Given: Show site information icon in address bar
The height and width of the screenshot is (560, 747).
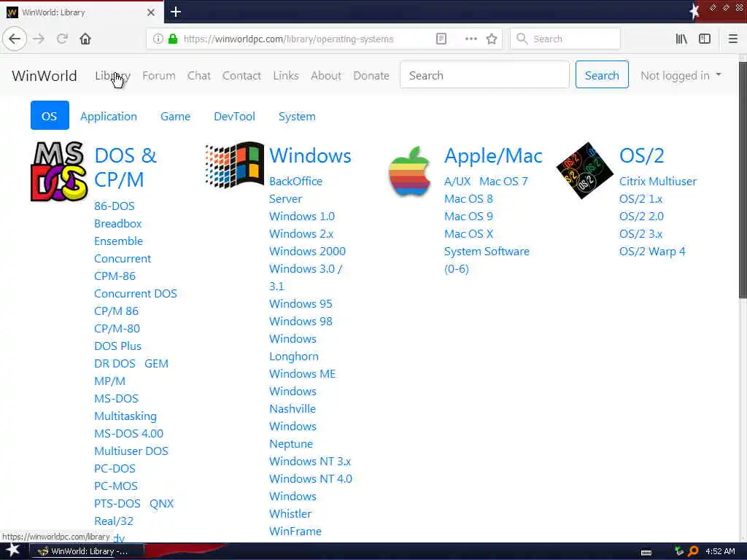Looking at the screenshot, I should pyautogui.click(x=158, y=39).
